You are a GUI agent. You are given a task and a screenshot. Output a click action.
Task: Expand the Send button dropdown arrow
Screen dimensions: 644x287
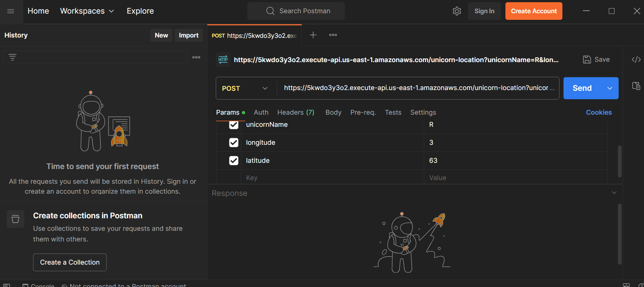tap(610, 88)
